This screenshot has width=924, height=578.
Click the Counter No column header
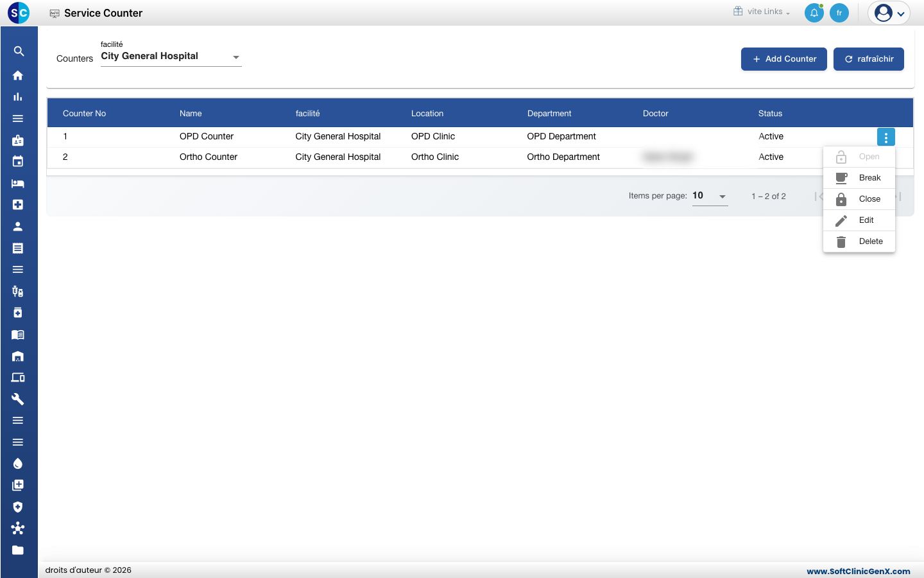tap(84, 114)
